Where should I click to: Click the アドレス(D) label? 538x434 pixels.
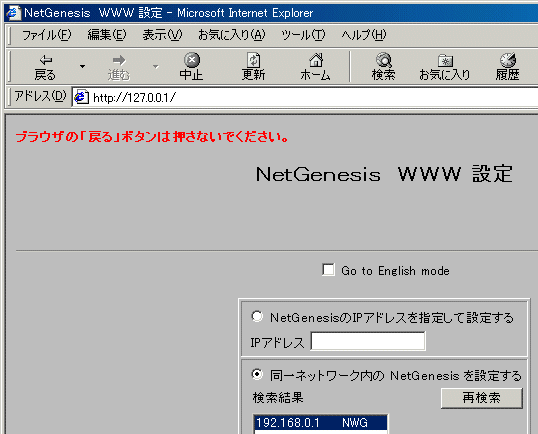40,96
